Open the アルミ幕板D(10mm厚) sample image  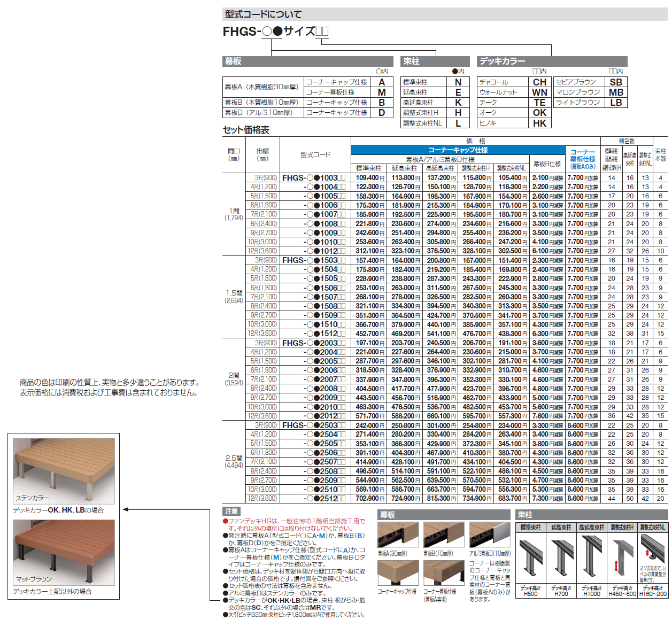click(x=490, y=535)
